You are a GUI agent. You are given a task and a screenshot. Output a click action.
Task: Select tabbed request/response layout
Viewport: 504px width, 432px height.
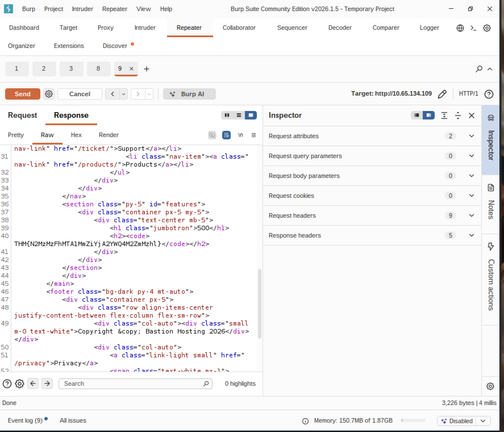(251, 115)
